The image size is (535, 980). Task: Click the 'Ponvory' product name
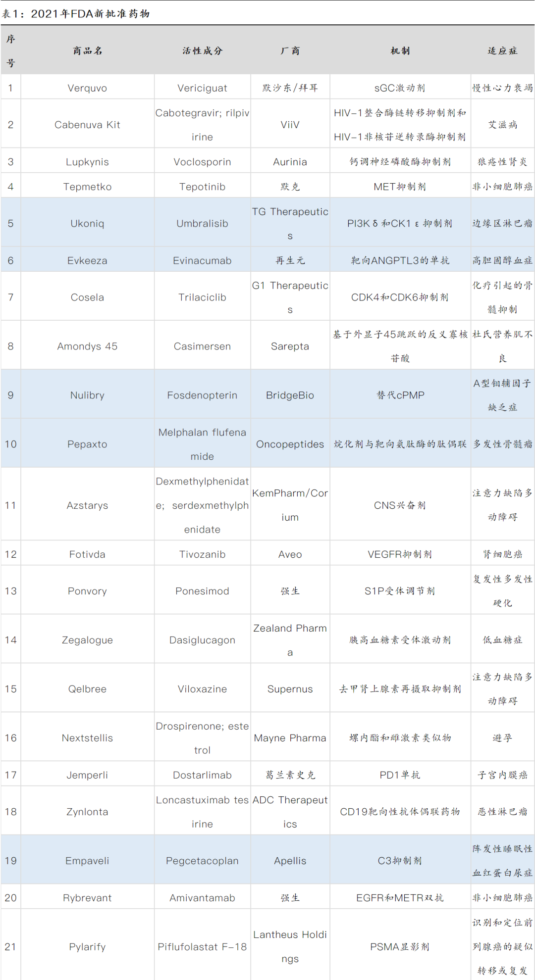tap(87, 591)
